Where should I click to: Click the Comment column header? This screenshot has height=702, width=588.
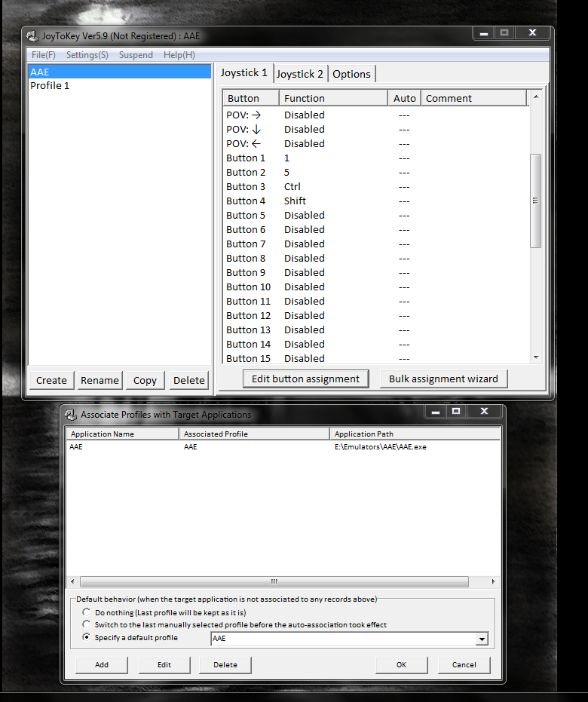(x=474, y=98)
